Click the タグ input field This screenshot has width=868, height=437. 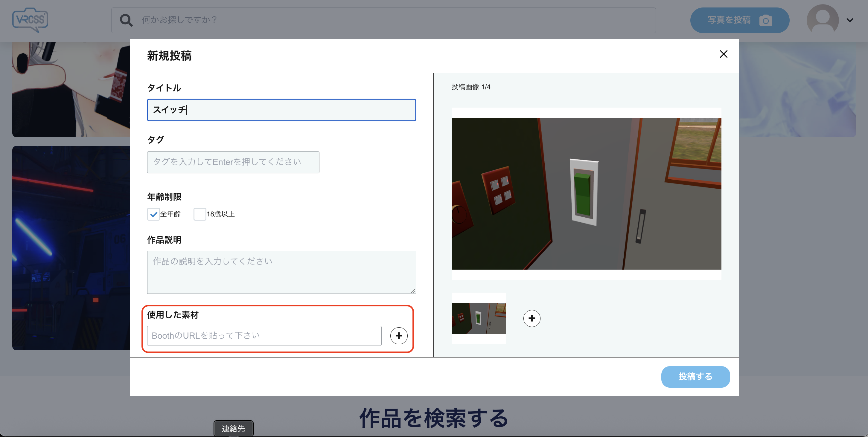(x=233, y=162)
